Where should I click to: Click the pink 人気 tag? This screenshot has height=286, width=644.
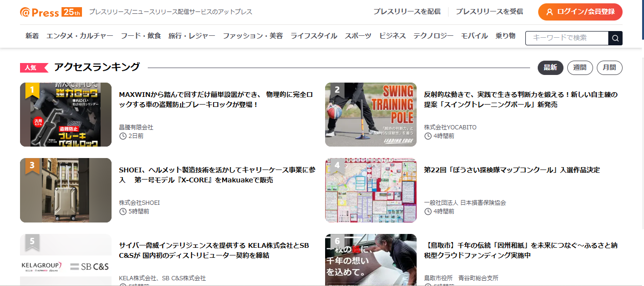click(34, 68)
